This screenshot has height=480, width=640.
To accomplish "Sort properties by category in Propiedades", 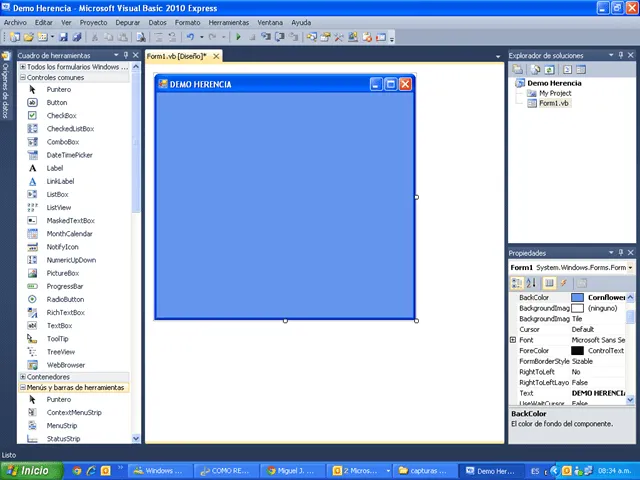I will pyautogui.click(x=517, y=283).
